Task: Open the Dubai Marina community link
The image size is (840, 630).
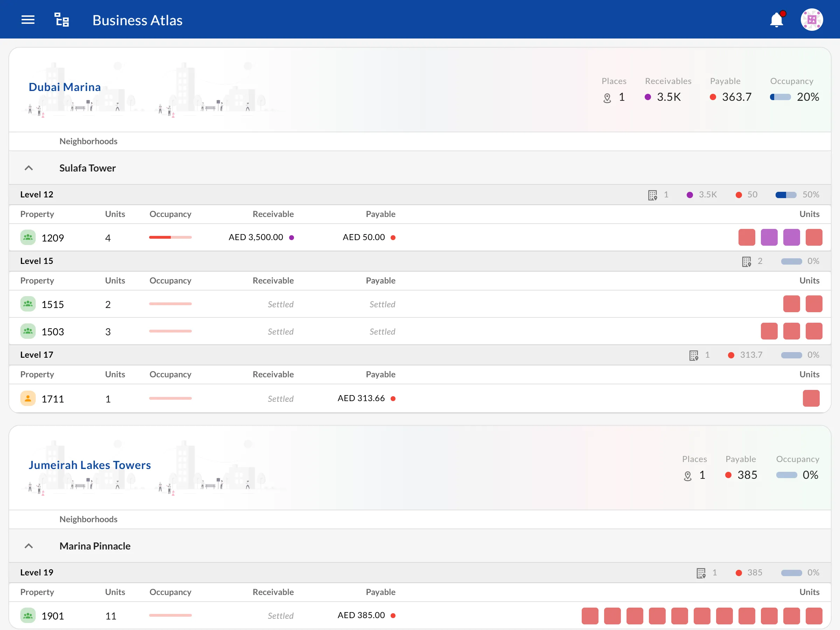Action: [64, 87]
